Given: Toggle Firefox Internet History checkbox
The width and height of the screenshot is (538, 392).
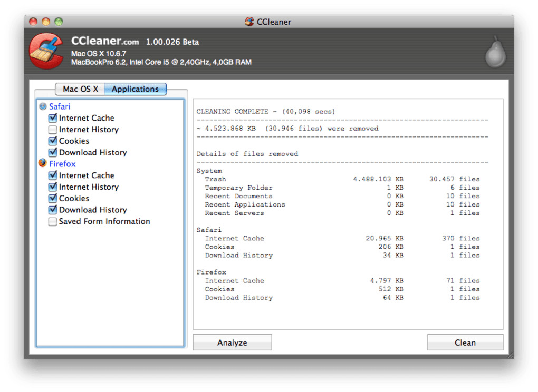Looking at the screenshot, I should 53,187.
